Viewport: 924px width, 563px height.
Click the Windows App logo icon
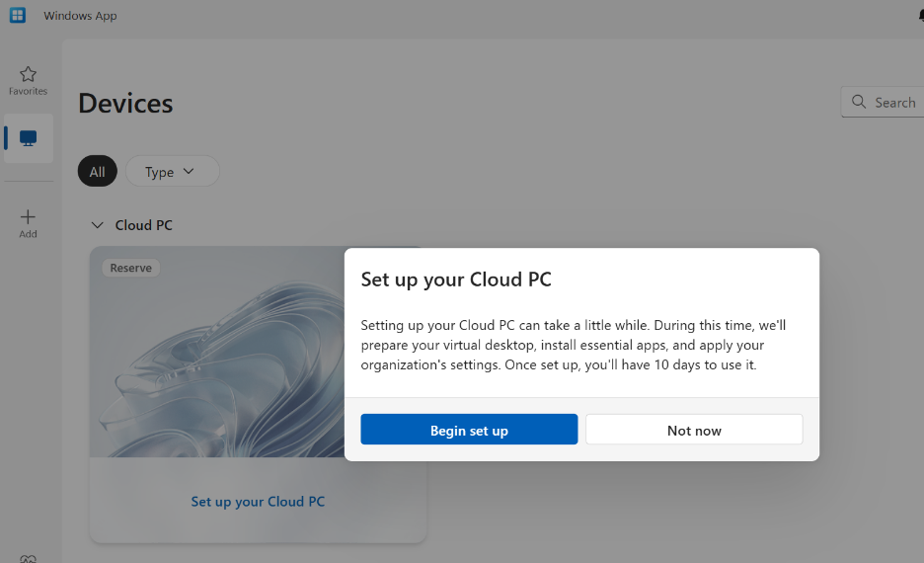point(18,16)
